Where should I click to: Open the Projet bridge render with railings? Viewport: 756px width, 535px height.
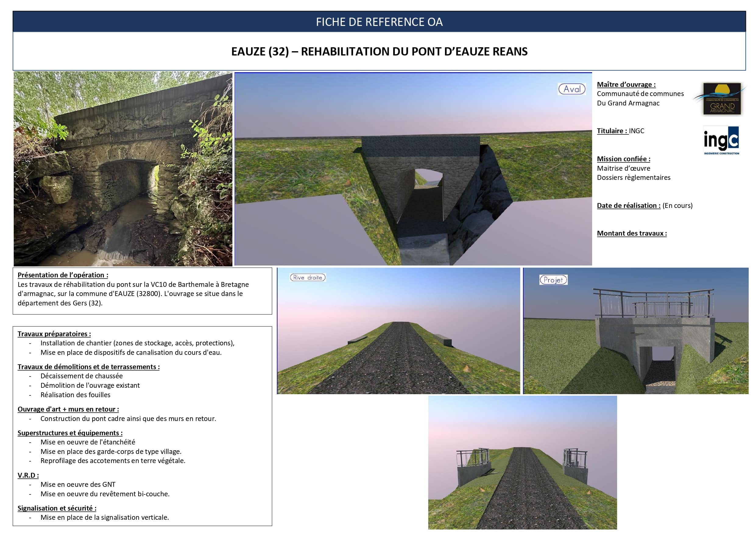(636, 331)
